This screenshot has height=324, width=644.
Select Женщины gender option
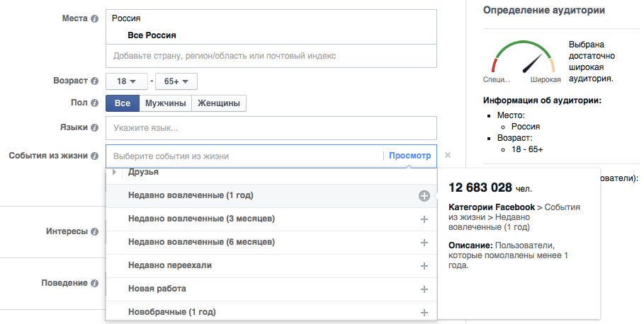[219, 103]
